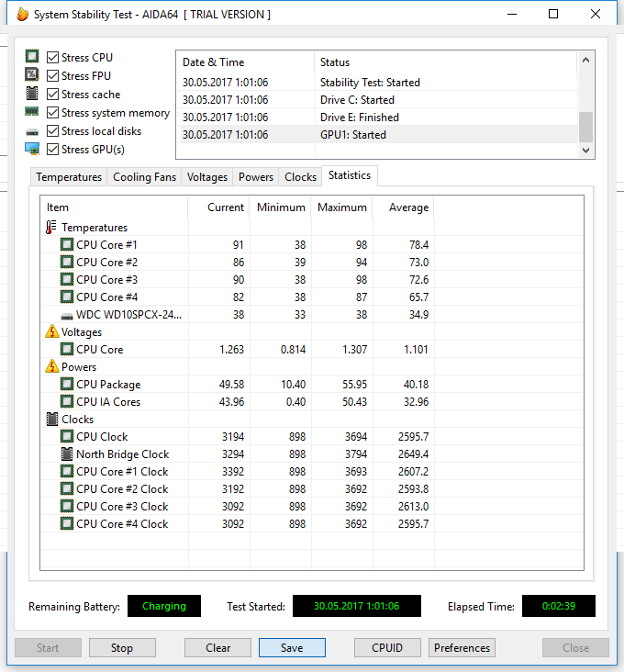The height and width of the screenshot is (672, 624).
Task: Click the CPU Core #1 temperature icon
Action: click(67, 245)
